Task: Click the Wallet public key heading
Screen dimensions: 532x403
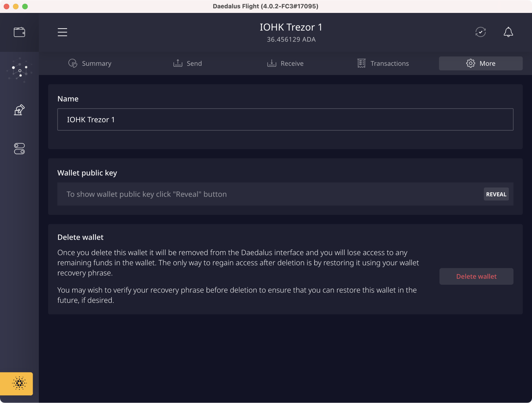Action: pos(87,173)
